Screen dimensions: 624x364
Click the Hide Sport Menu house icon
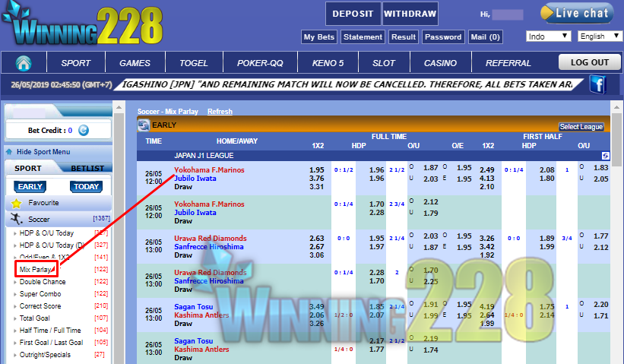9,152
